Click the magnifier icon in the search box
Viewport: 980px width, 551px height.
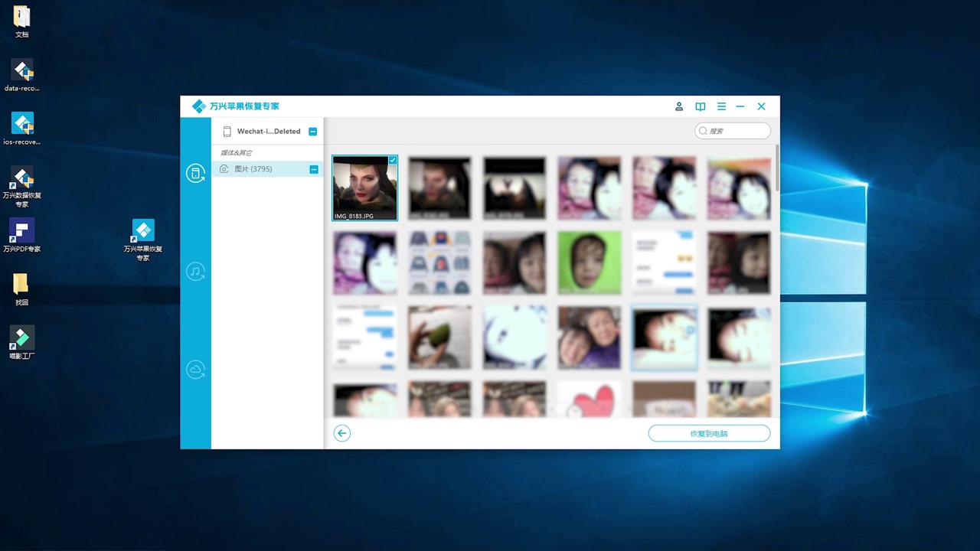703,131
